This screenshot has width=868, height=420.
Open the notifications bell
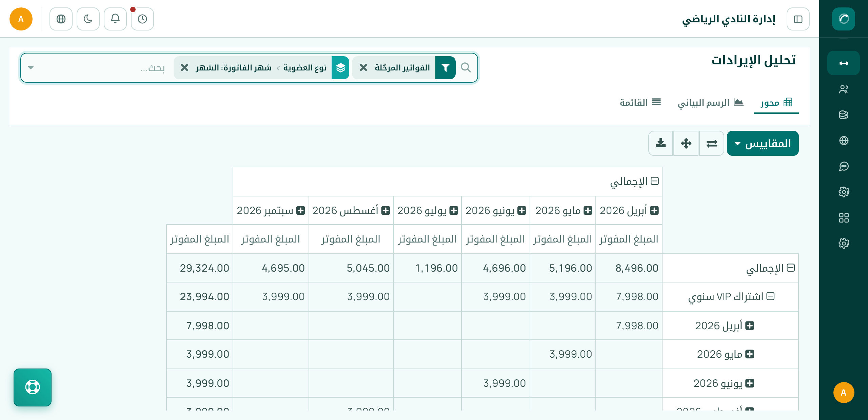(115, 19)
